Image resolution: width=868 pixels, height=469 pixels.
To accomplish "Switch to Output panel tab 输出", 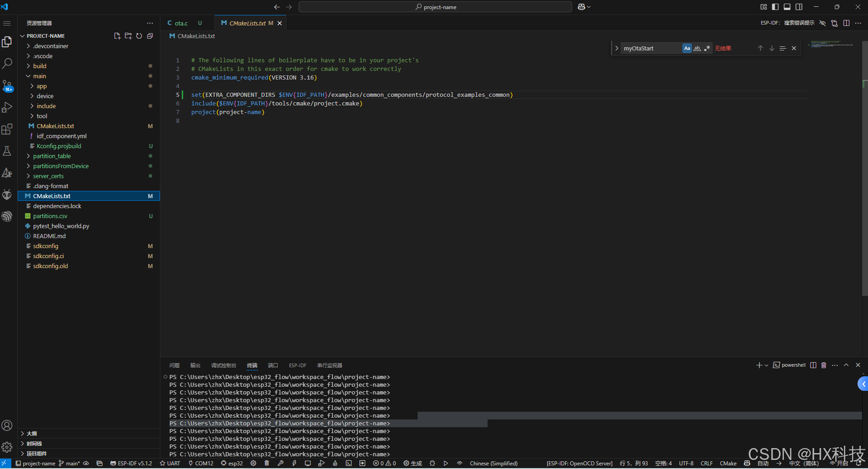I will pyautogui.click(x=195, y=365).
